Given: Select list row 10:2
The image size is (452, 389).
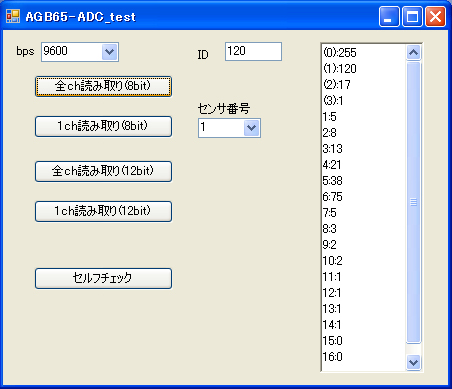Looking at the screenshot, I should (x=364, y=261).
